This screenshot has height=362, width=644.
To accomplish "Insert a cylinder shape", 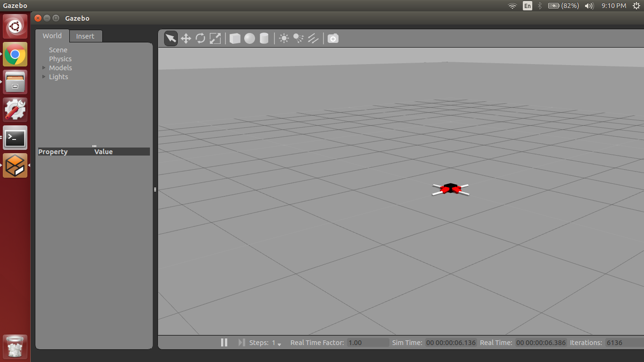I will (264, 39).
